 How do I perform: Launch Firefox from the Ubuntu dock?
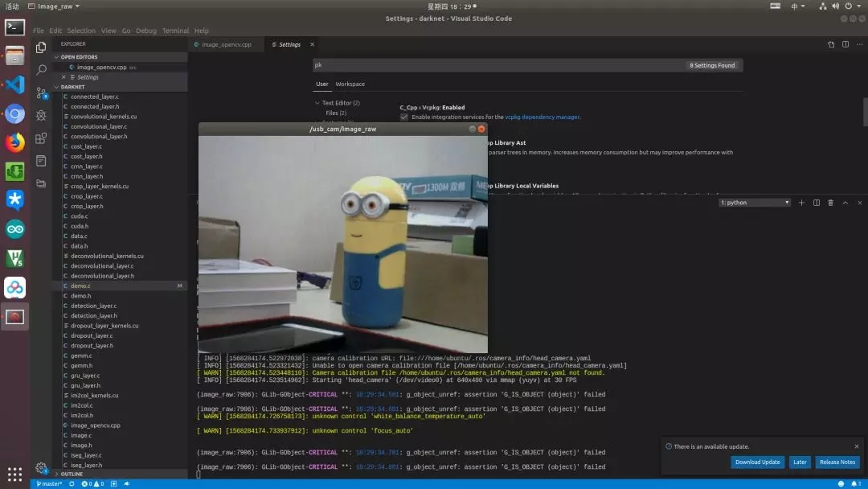[14, 142]
